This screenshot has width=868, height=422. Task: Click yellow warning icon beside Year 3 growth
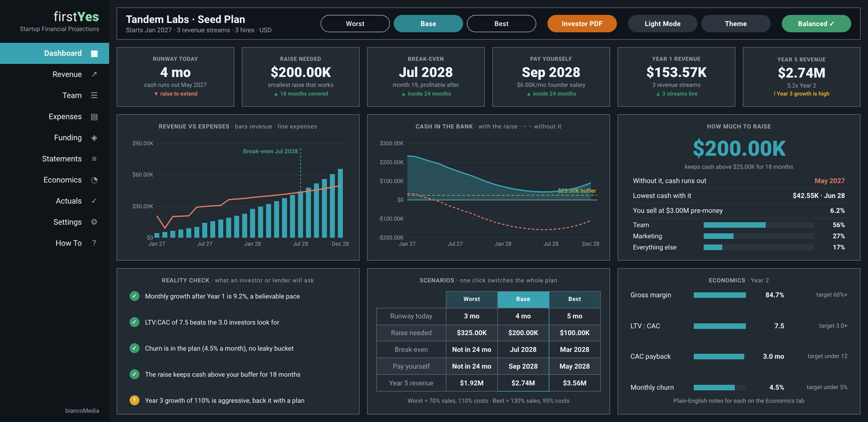click(x=135, y=400)
